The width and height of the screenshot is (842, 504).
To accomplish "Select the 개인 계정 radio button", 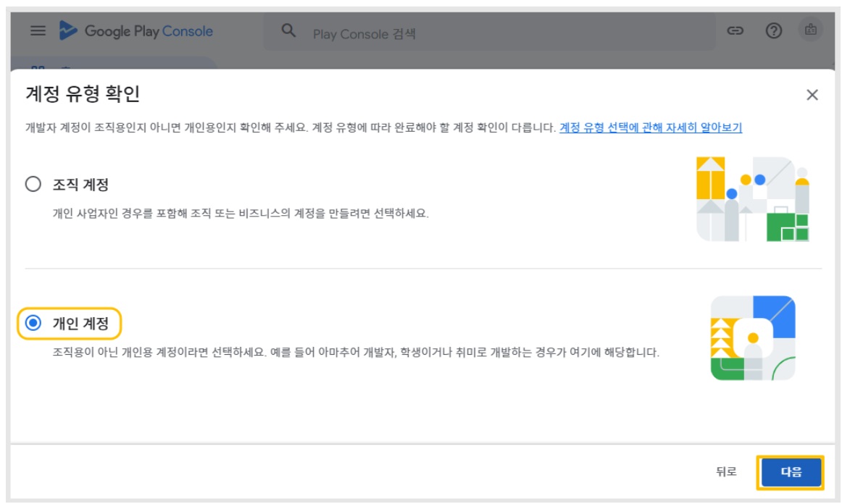I will click(33, 322).
